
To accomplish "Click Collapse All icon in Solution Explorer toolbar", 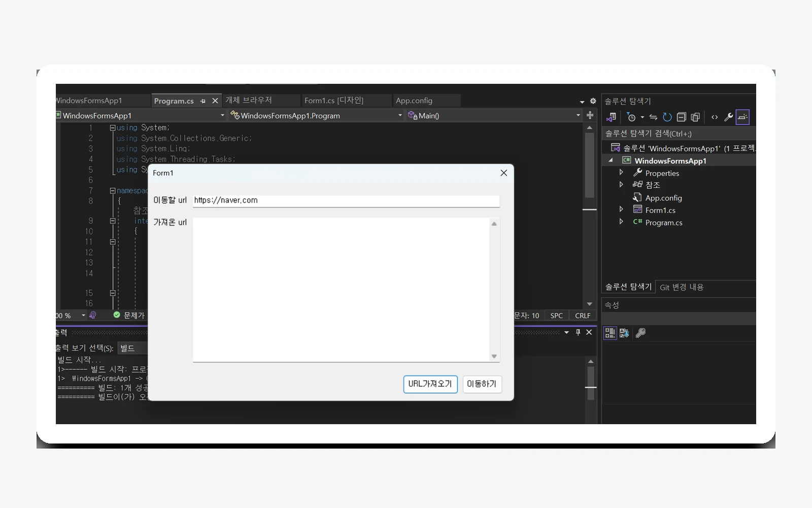I will point(682,117).
